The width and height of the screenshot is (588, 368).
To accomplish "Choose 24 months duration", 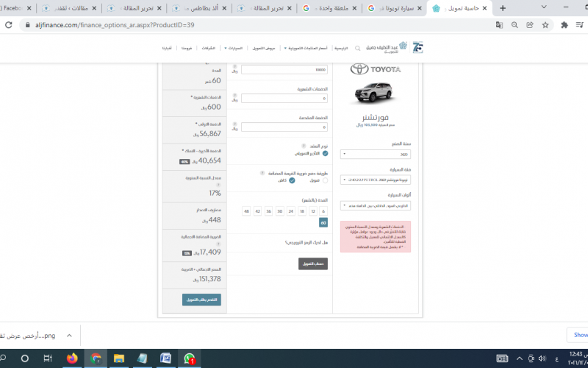I will [x=291, y=211].
